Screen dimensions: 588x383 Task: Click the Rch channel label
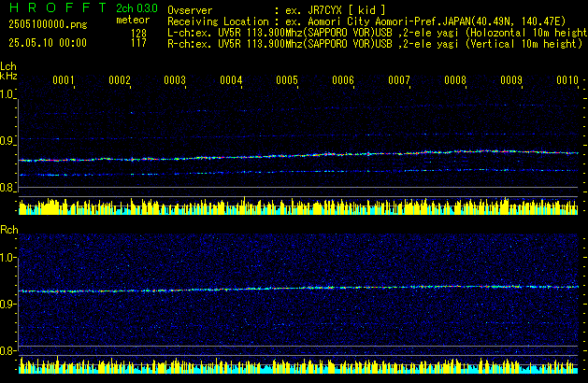point(9,230)
